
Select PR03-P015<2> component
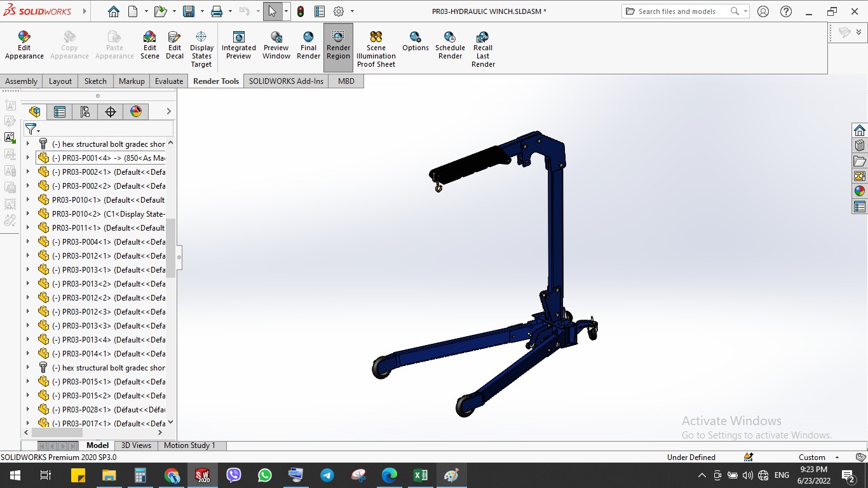tap(101, 396)
